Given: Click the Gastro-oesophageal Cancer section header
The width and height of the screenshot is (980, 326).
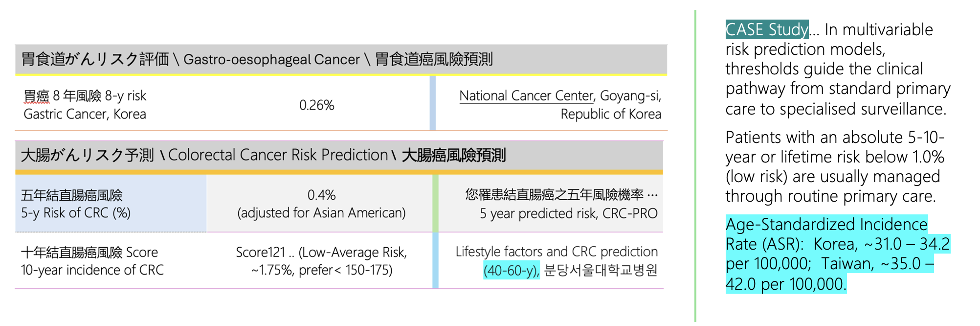Looking at the screenshot, I should [341, 60].
